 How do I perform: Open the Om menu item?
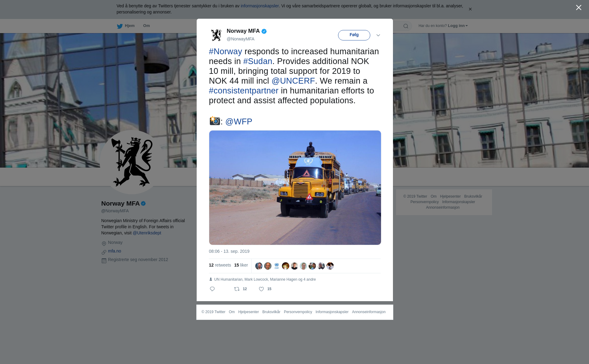coord(146,26)
